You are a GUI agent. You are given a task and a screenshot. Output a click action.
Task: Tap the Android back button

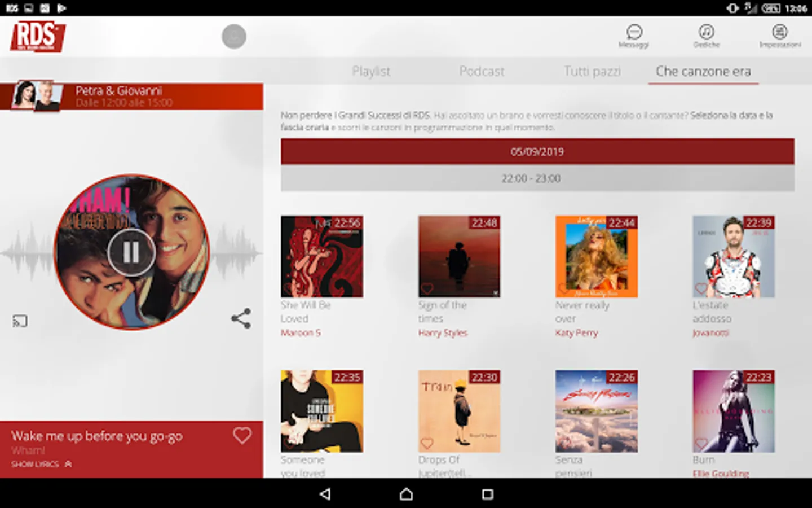click(325, 494)
